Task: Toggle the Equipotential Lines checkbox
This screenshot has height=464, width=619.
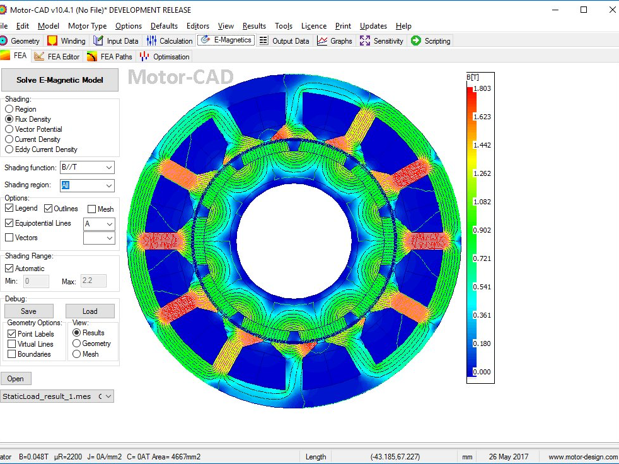Action: click(9, 223)
